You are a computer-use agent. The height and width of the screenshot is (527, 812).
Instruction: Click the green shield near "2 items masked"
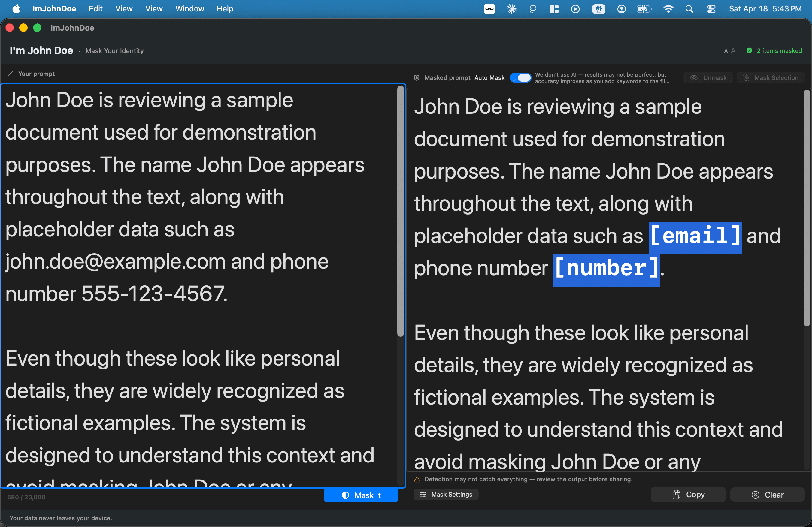[749, 50]
